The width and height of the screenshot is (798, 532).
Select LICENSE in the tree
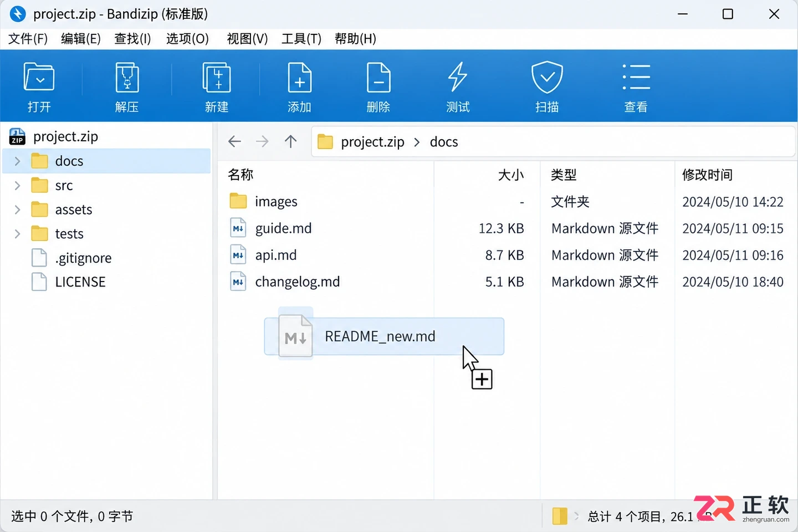tap(80, 282)
